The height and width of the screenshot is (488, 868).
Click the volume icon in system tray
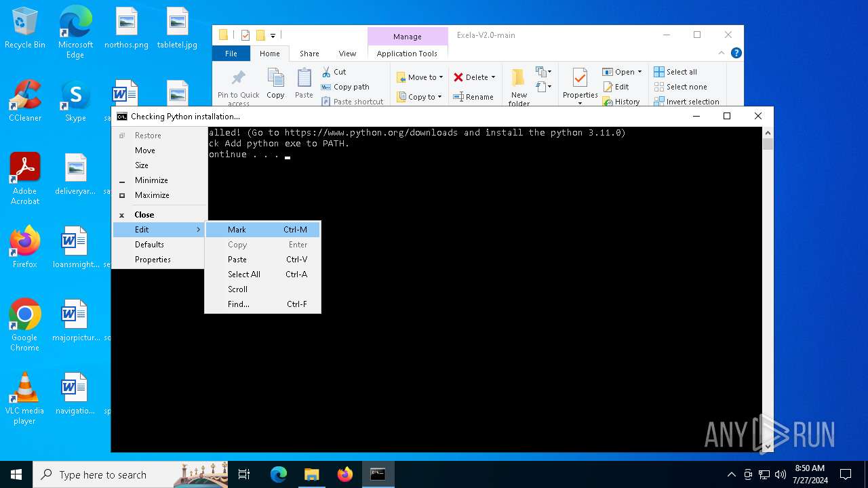click(781, 474)
